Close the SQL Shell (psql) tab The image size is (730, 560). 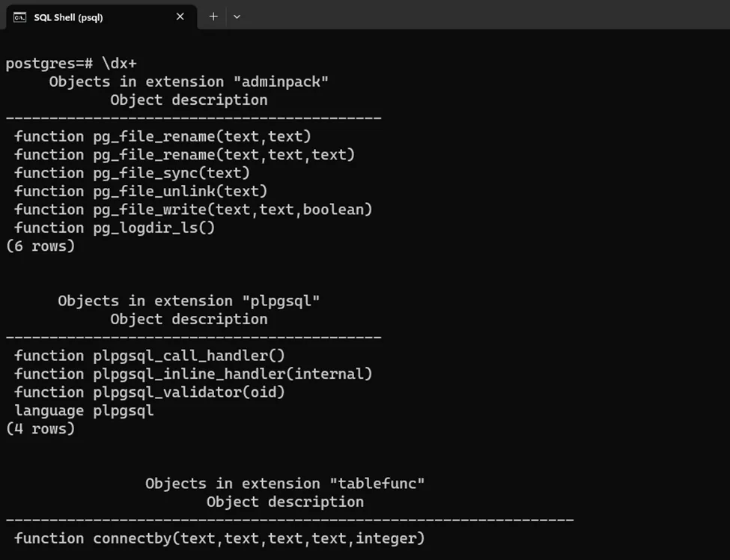[x=180, y=16]
